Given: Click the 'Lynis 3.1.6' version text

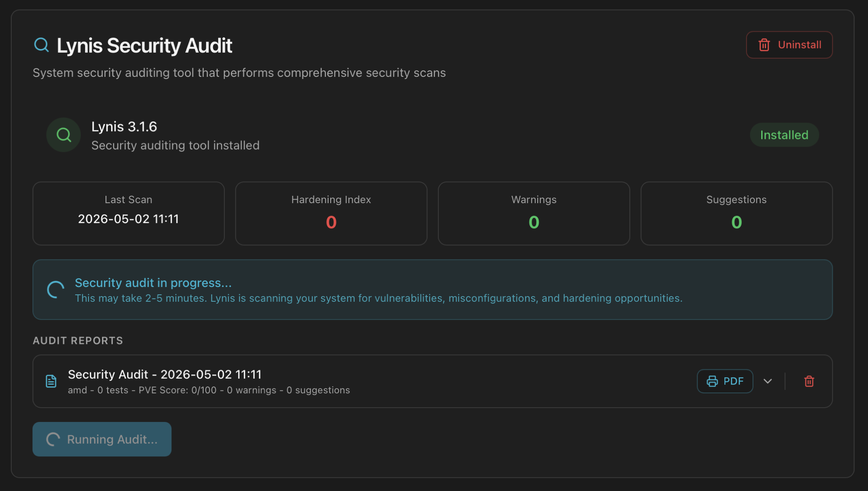Looking at the screenshot, I should (x=124, y=127).
